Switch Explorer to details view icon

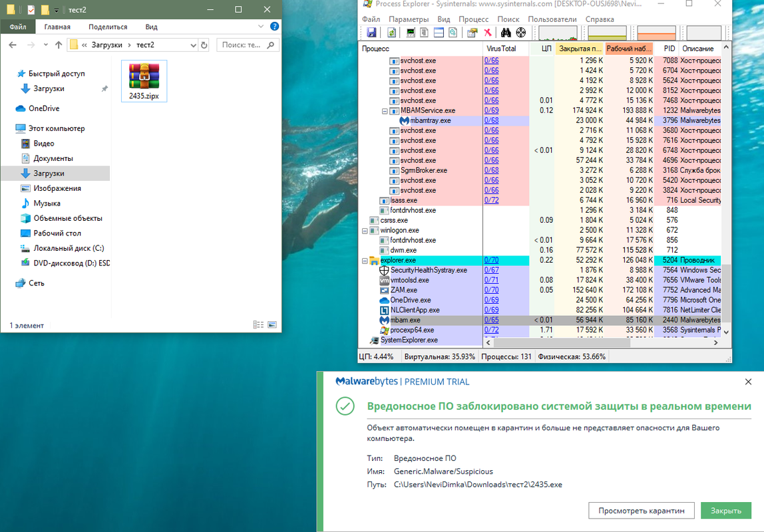258,325
